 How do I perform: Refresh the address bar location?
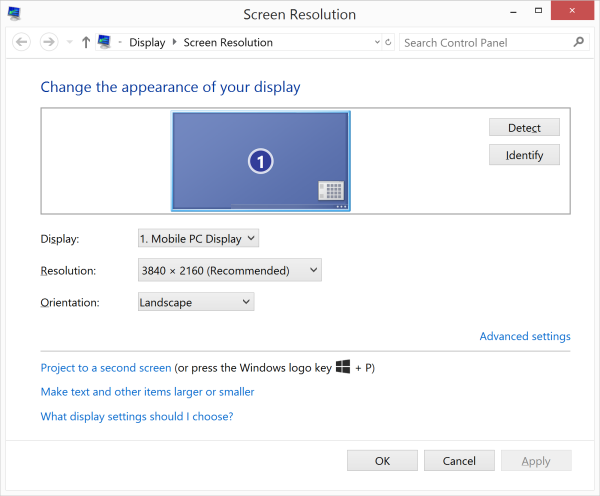(x=388, y=42)
